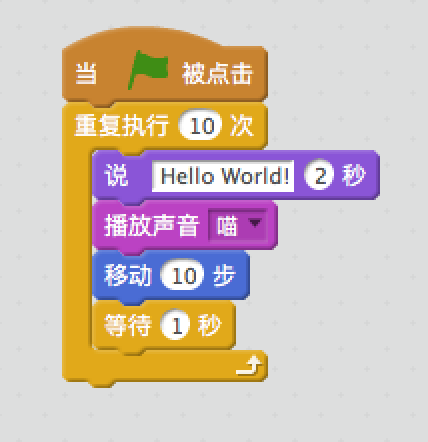Click the 秒 label on the say block
Viewport: 428px width, 442px height.
[354, 175]
